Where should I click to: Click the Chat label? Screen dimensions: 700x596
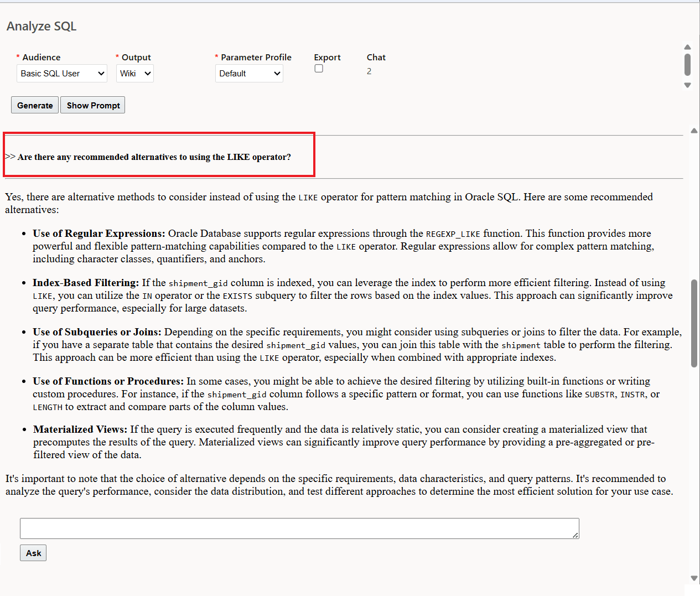376,57
